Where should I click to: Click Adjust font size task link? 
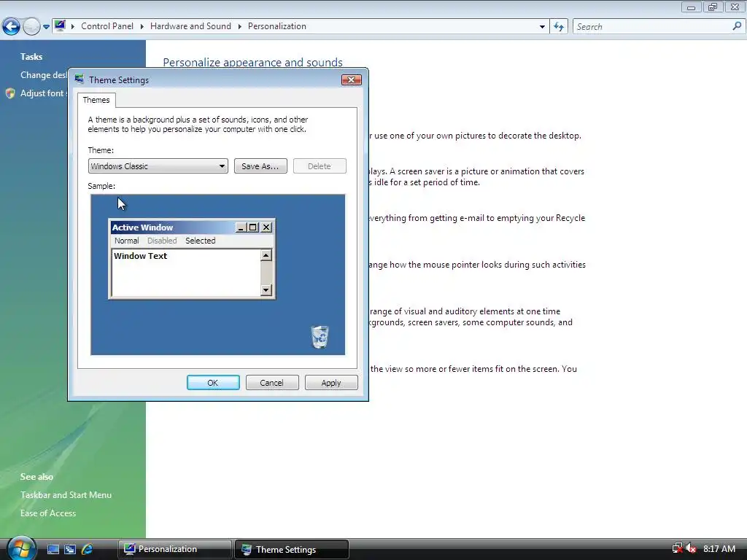click(x=44, y=93)
